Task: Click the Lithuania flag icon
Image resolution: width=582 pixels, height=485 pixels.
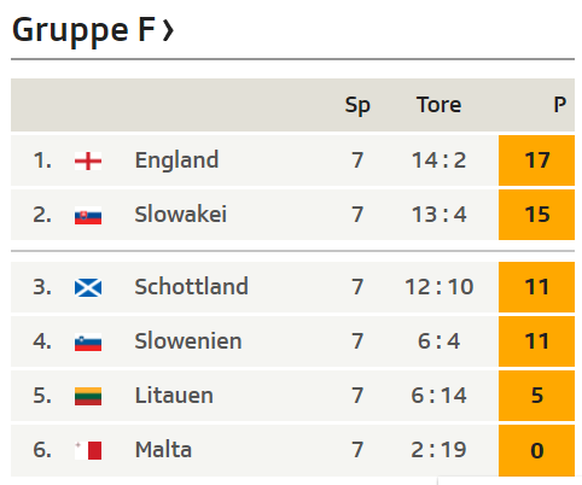Action: (x=88, y=396)
